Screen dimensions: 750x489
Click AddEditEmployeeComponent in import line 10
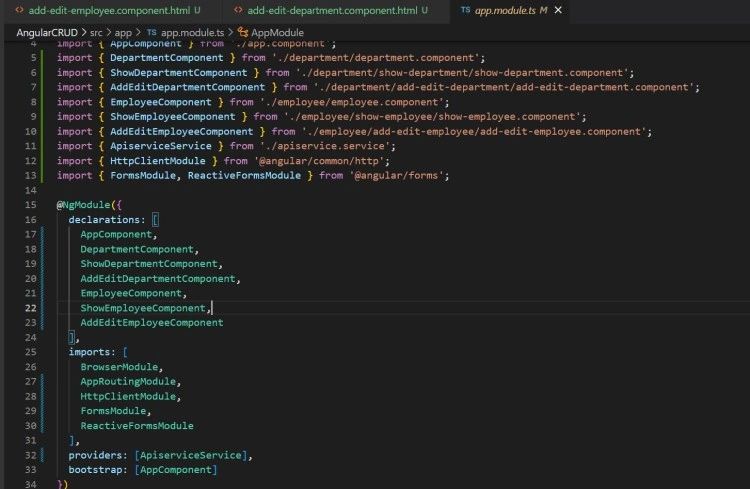[182, 132]
